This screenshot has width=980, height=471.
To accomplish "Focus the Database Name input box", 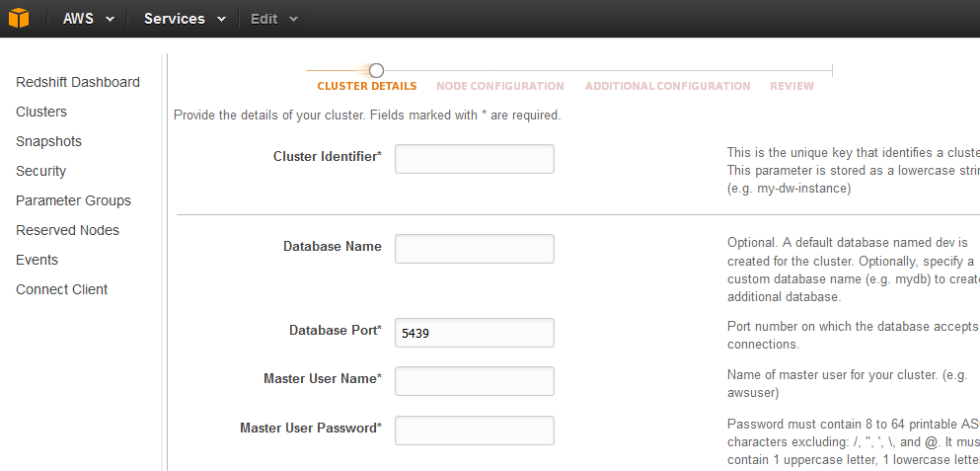I will 474,249.
